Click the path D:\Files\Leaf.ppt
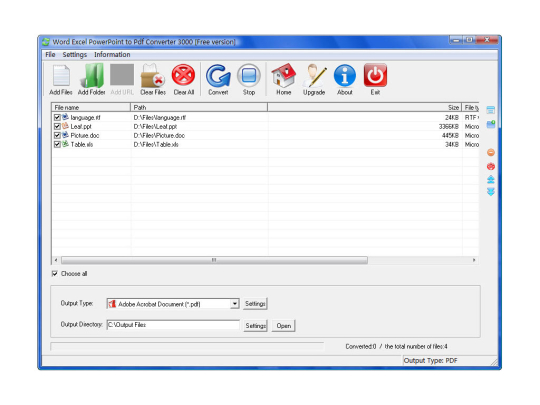The width and height of the screenshot is (540, 405). point(155,126)
